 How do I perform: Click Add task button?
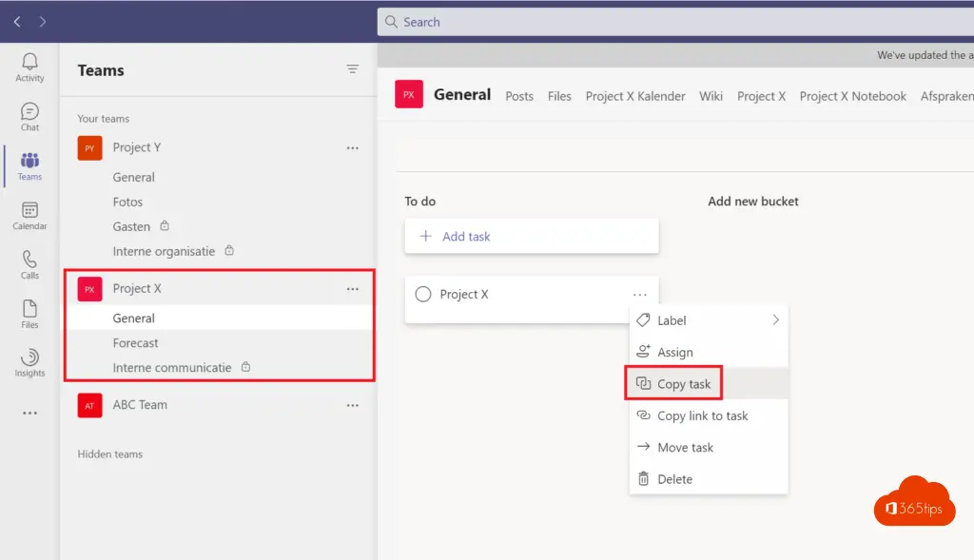point(531,237)
